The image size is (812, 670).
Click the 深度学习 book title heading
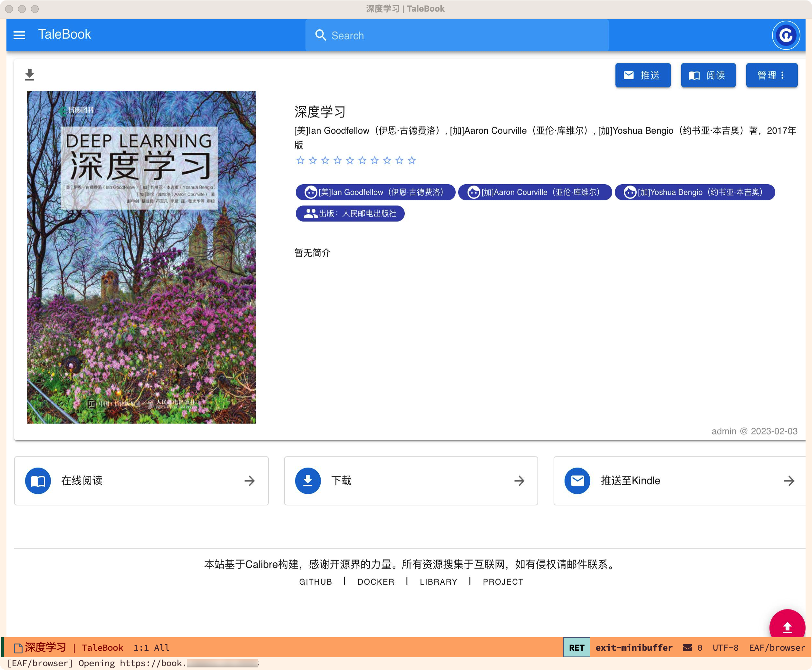point(320,112)
